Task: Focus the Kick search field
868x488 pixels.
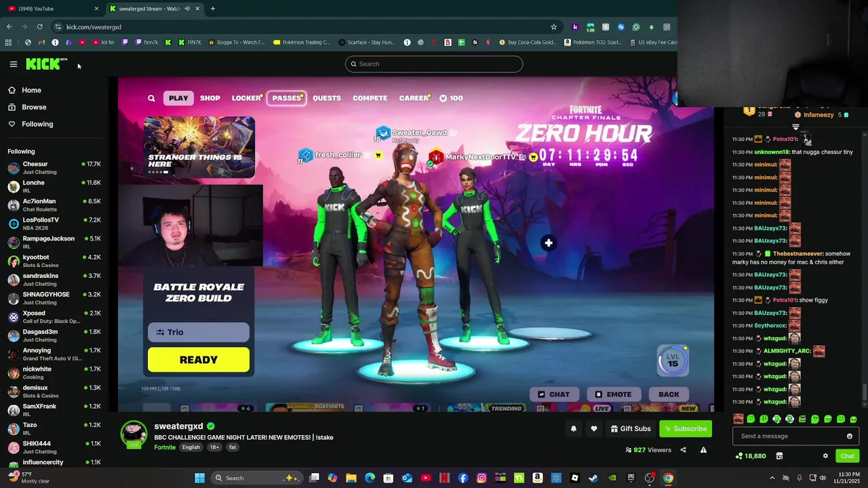Action: [434, 64]
